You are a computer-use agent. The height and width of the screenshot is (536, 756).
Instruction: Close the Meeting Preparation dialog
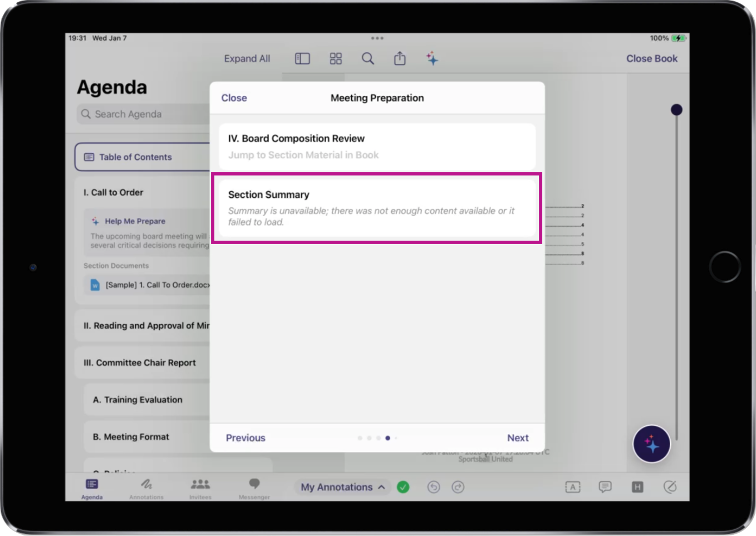point(234,98)
